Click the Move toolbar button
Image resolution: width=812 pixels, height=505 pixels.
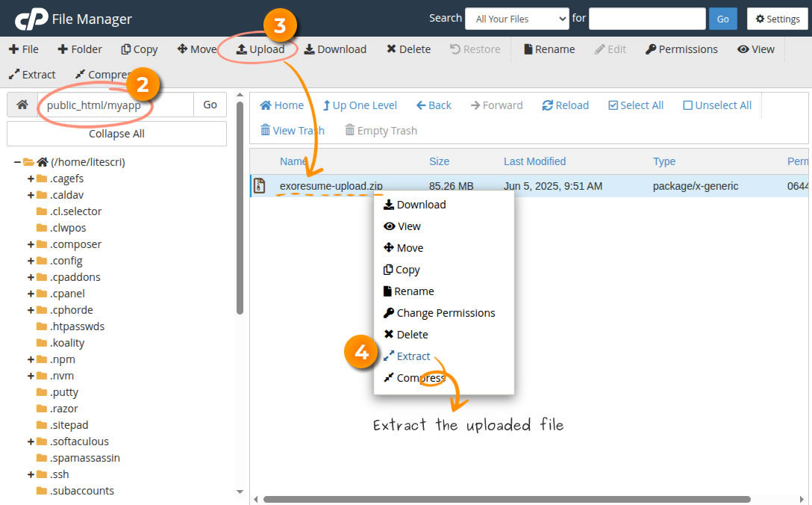pos(197,49)
